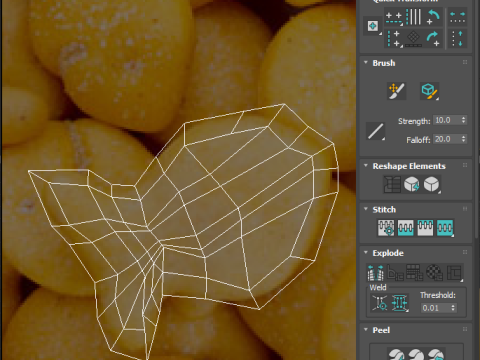Click the "Stitch" rollout title
The width and height of the screenshot is (480, 360).
pos(384,210)
